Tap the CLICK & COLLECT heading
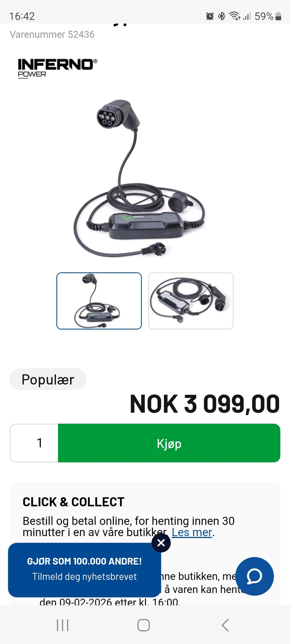The width and height of the screenshot is (290, 644). click(x=73, y=502)
